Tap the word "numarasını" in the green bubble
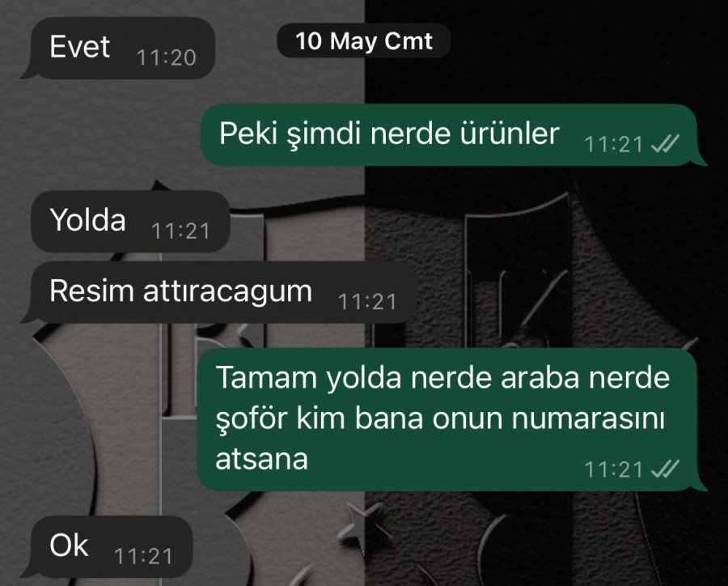Image resolution: width=728 pixels, height=586 pixels. pos(588,418)
